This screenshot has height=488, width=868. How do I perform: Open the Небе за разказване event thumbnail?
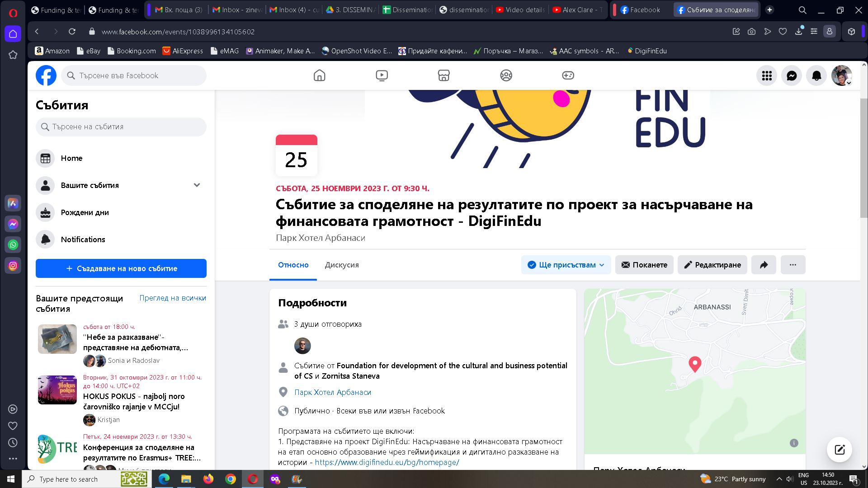(57, 339)
